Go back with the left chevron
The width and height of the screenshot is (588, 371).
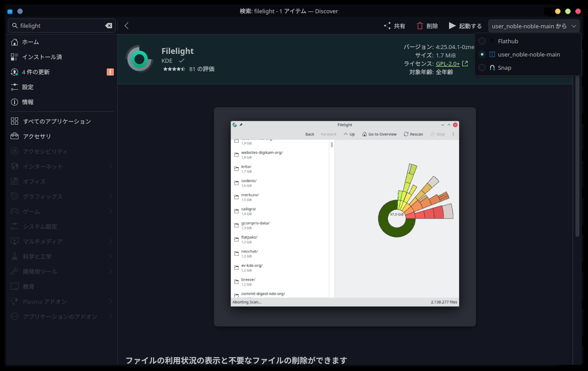[127, 26]
